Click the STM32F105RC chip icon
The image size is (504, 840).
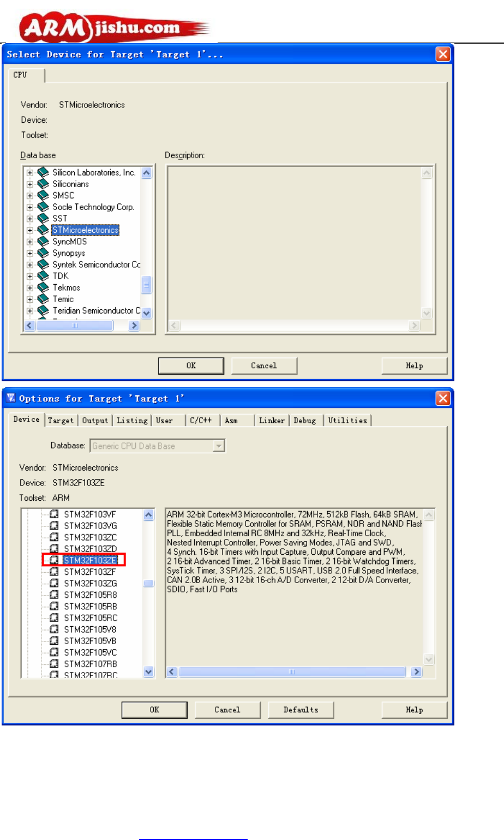pos(54,617)
